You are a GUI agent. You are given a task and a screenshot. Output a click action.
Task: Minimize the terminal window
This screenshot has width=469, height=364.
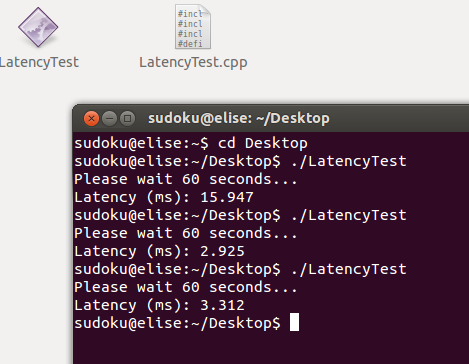109,118
